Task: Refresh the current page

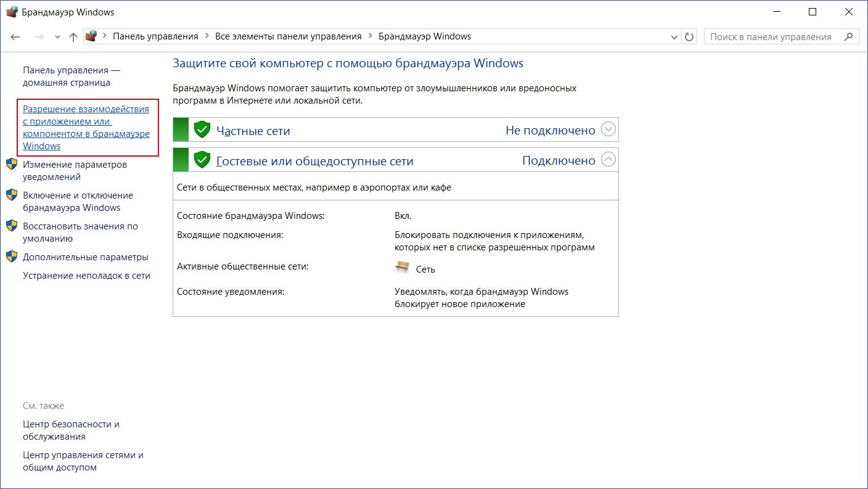Action: click(x=689, y=37)
